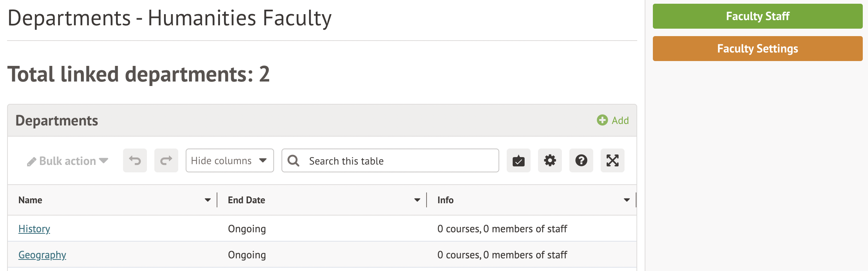
Task: Open the table help question mark icon
Action: point(581,161)
